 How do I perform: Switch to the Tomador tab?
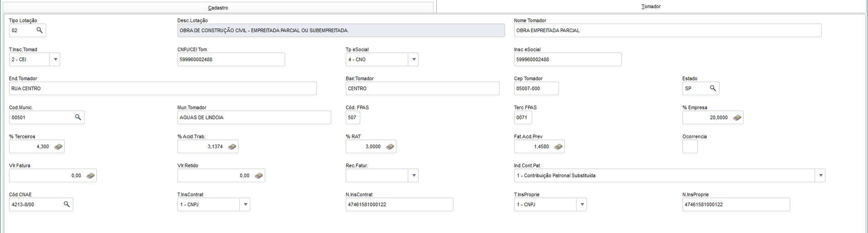[x=651, y=6]
